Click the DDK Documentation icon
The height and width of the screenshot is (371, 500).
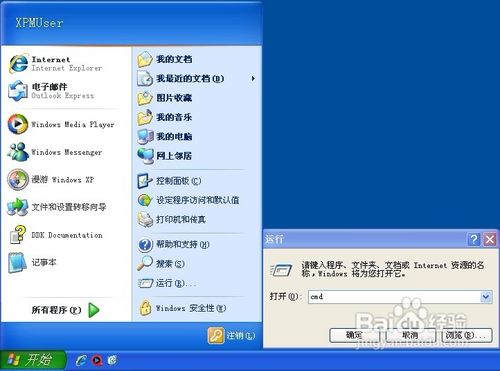click(18, 234)
